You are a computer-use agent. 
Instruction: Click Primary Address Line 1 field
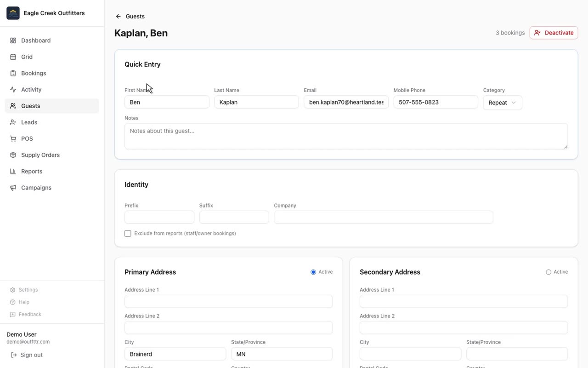point(228,301)
